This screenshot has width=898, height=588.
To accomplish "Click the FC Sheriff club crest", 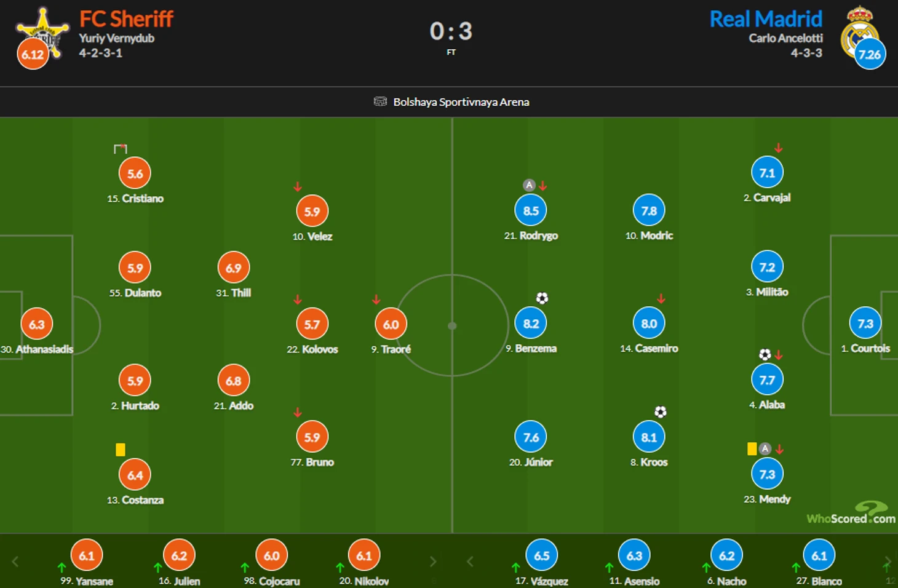I will 42,33.
